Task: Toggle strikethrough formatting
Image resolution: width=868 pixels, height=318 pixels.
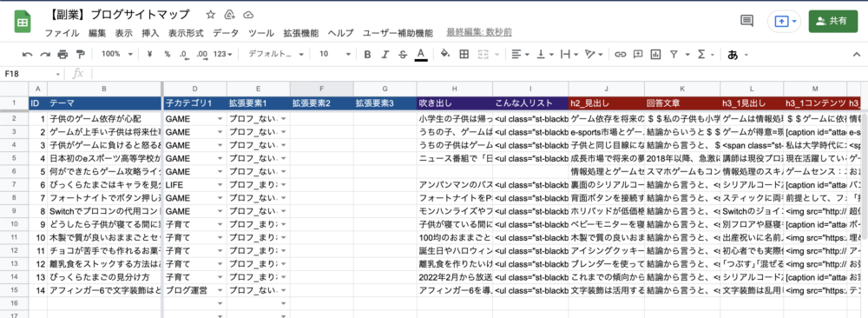Action: [x=403, y=54]
